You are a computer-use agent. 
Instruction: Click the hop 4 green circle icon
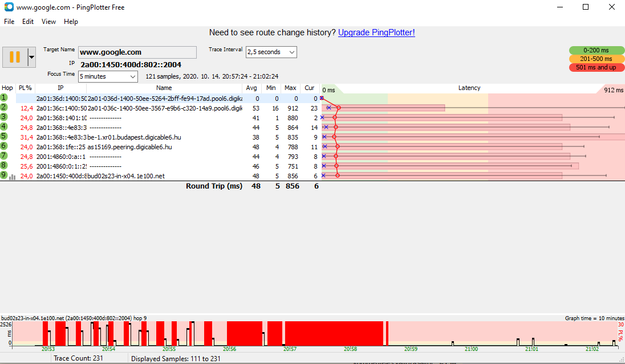coord(4,126)
